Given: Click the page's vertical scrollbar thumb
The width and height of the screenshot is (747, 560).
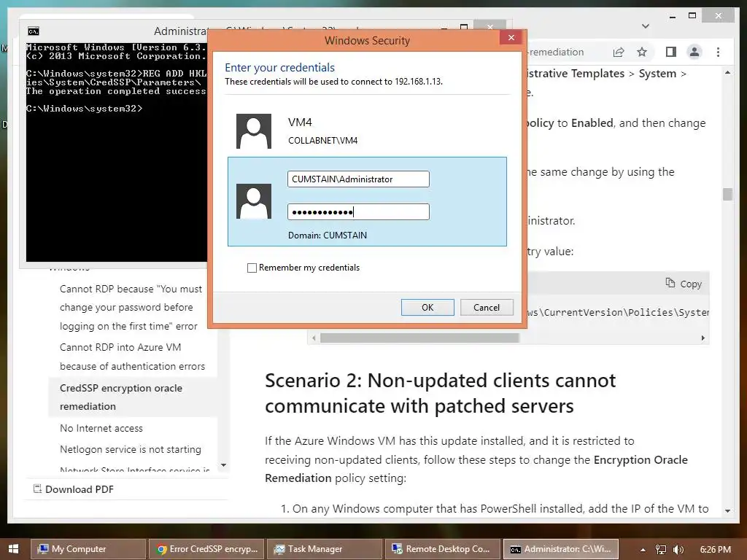Looking at the screenshot, I should coord(727,194).
